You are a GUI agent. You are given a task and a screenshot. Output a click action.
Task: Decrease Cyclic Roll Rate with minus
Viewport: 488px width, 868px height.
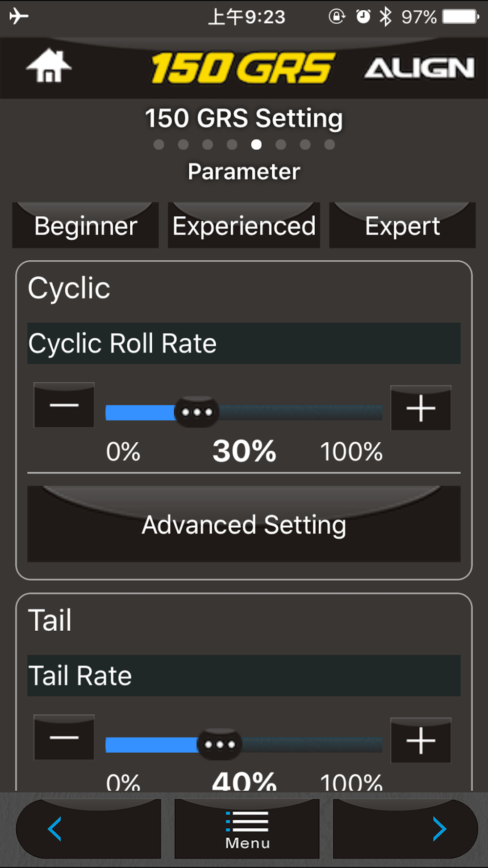coord(64,405)
